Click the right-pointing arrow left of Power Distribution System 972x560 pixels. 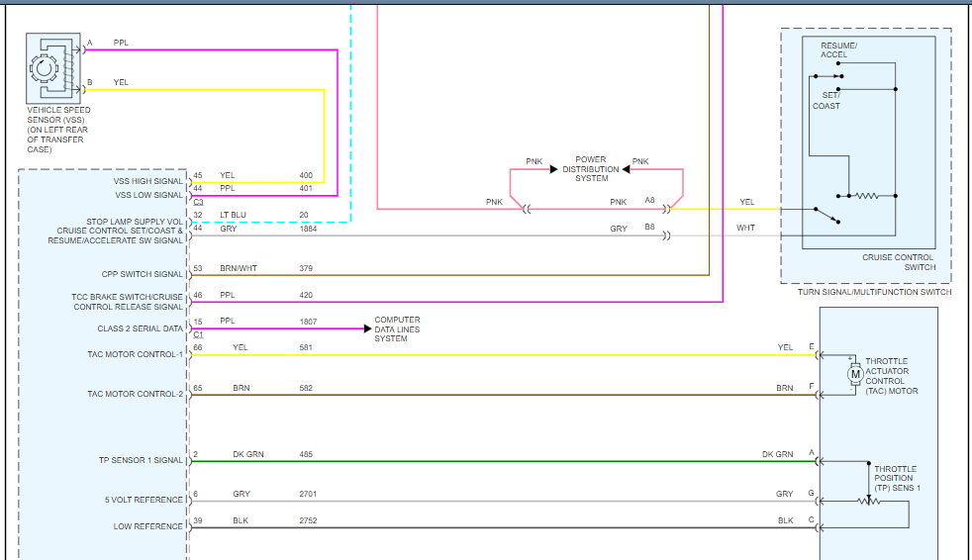click(x=553, y=169)
